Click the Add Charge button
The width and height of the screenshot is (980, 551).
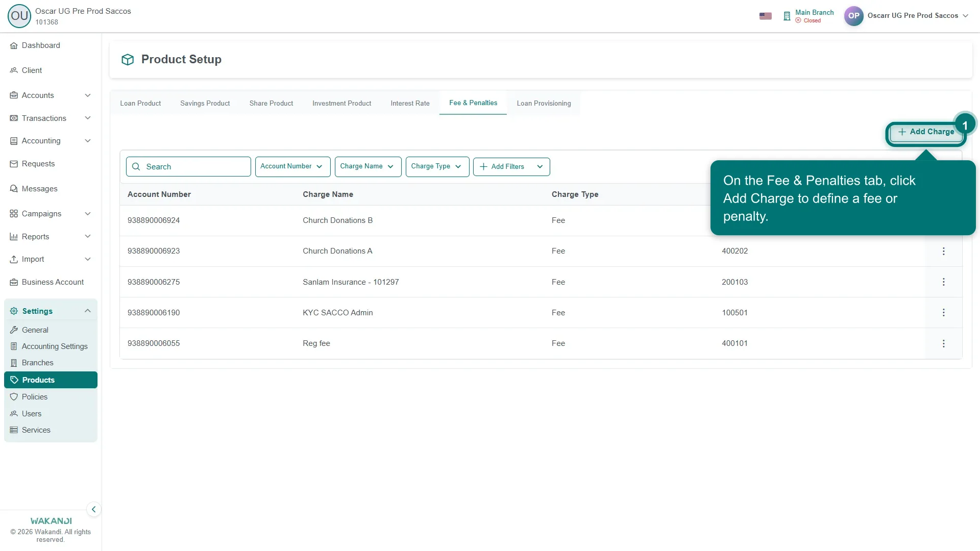(x=926, y=132)
